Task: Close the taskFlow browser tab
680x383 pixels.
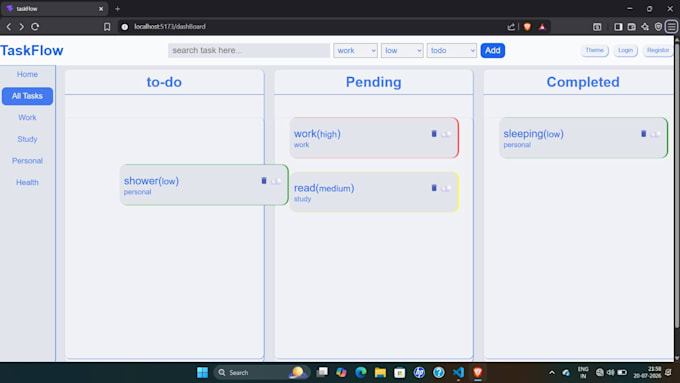Action: coord(101,9)
